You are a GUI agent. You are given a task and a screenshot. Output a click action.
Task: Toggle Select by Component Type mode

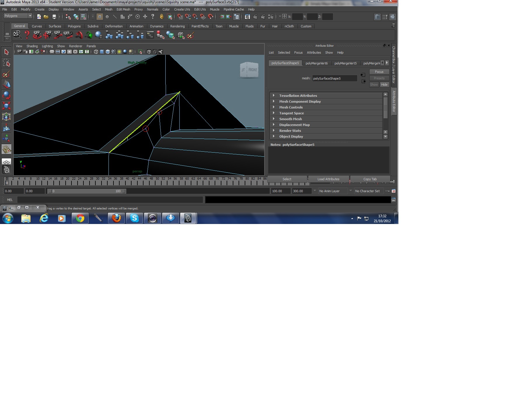pos(83,17)
